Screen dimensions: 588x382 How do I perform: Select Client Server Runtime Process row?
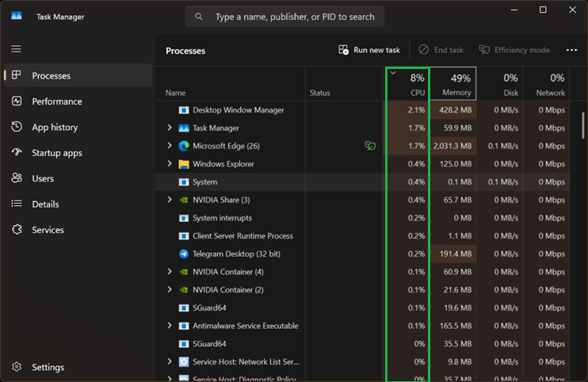(x=362, y=236)
